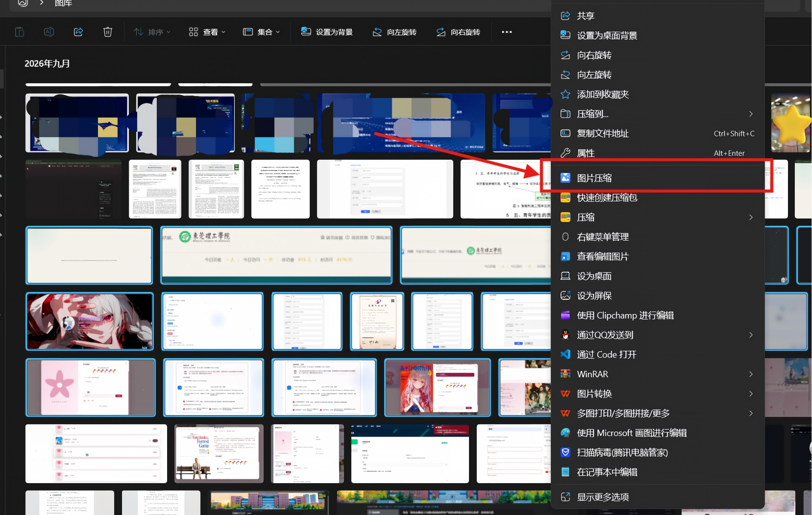Click the 设为屏保 icon
The width and height of the screenshot is (812, 515).
566,295
